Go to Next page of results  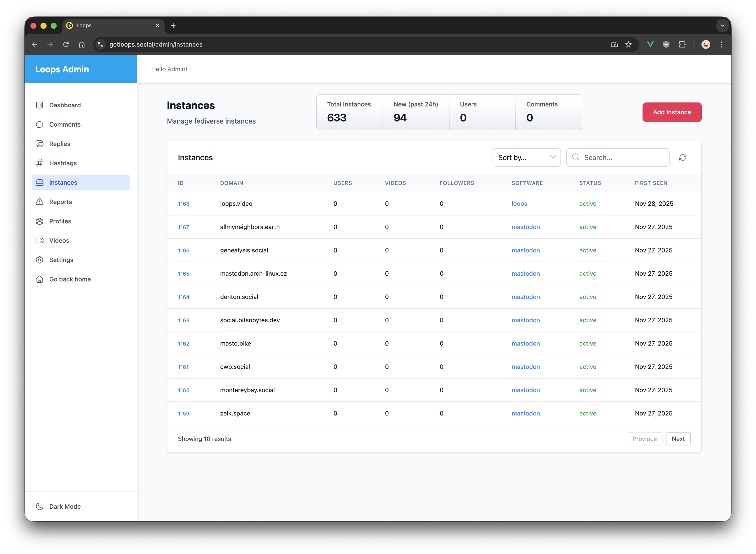678,439
